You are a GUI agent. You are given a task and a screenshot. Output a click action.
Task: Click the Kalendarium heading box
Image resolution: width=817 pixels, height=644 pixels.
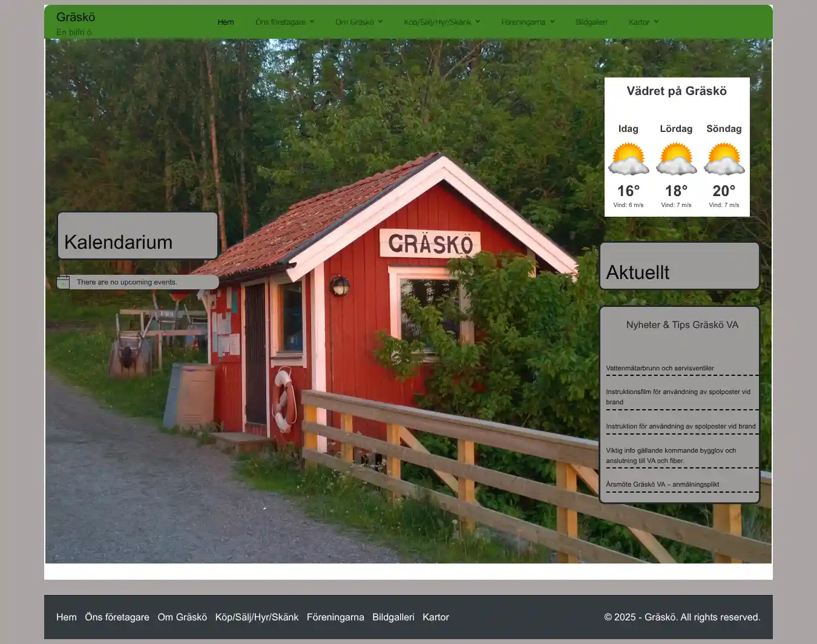(x=137, y=236)
